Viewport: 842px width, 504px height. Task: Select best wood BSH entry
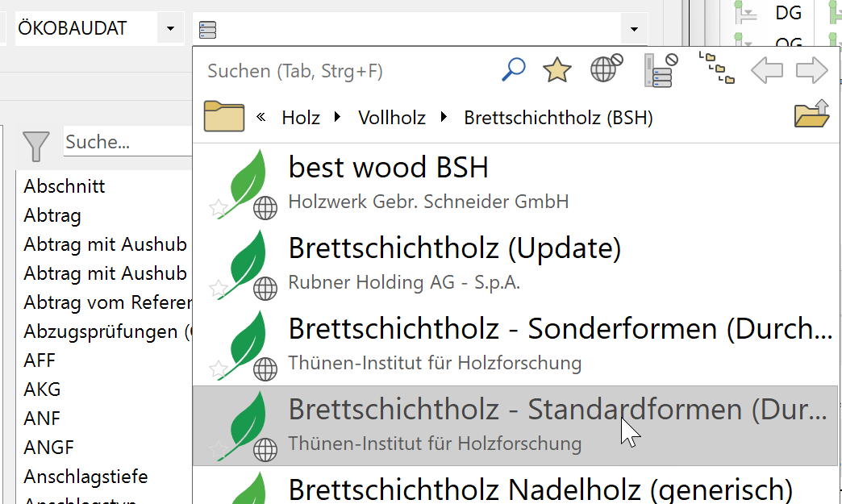click(515, 184)
